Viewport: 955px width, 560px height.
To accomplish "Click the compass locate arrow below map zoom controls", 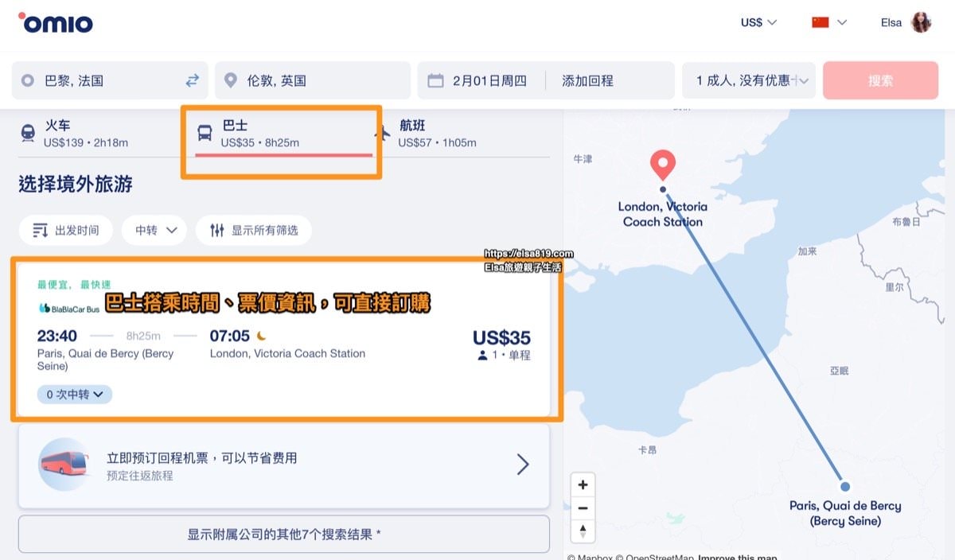I will pos(583,531).
